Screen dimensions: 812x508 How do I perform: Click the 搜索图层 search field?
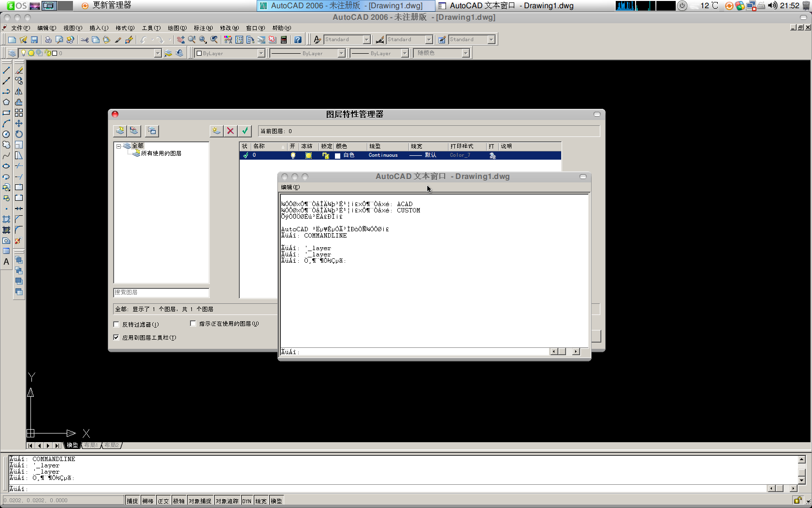point(161,292)
